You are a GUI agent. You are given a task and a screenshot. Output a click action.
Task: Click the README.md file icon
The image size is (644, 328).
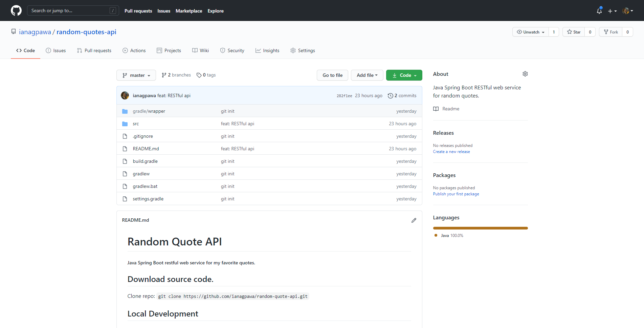click(125, 149)
